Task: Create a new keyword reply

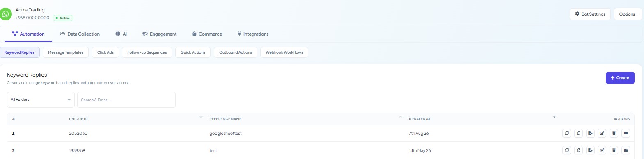Action: click(x=620, y=78)
